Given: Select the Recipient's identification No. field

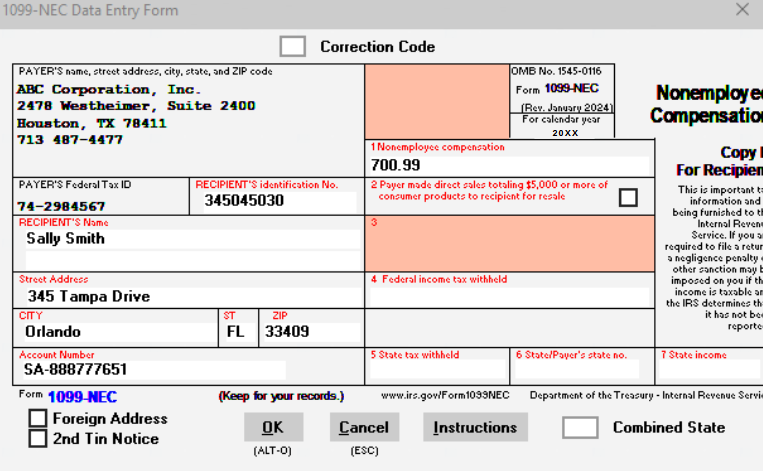Looking at the screenshot, I should click(x=276, y=201).
